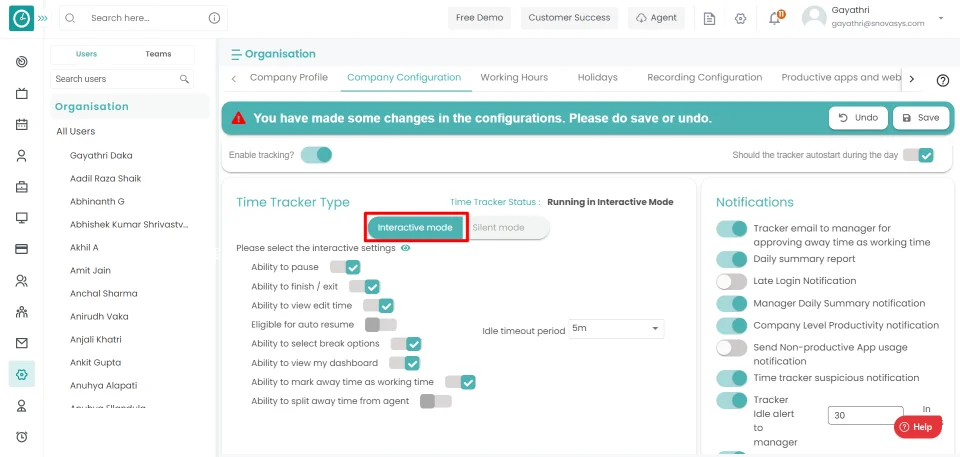
Task: Undo the configuration changes
Action: tap(858, 118)
